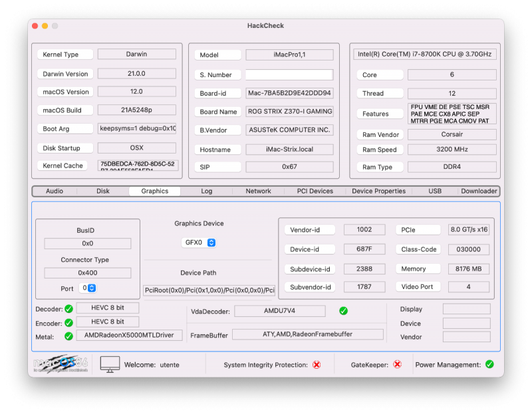Click the Ram Type value DDR4
Image resolution: width=532 pixels, height=414 pixels.
point(452,167)
